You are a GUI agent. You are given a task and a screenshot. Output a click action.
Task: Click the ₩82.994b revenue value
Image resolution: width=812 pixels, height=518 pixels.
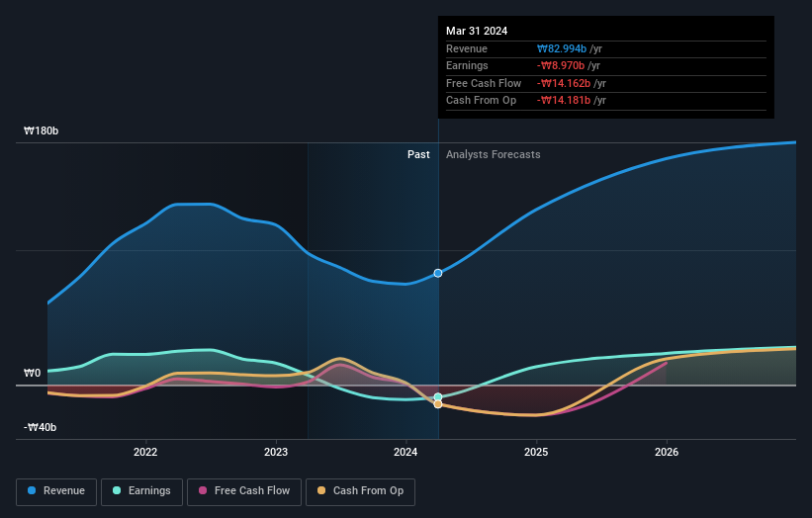pos(562,48)
